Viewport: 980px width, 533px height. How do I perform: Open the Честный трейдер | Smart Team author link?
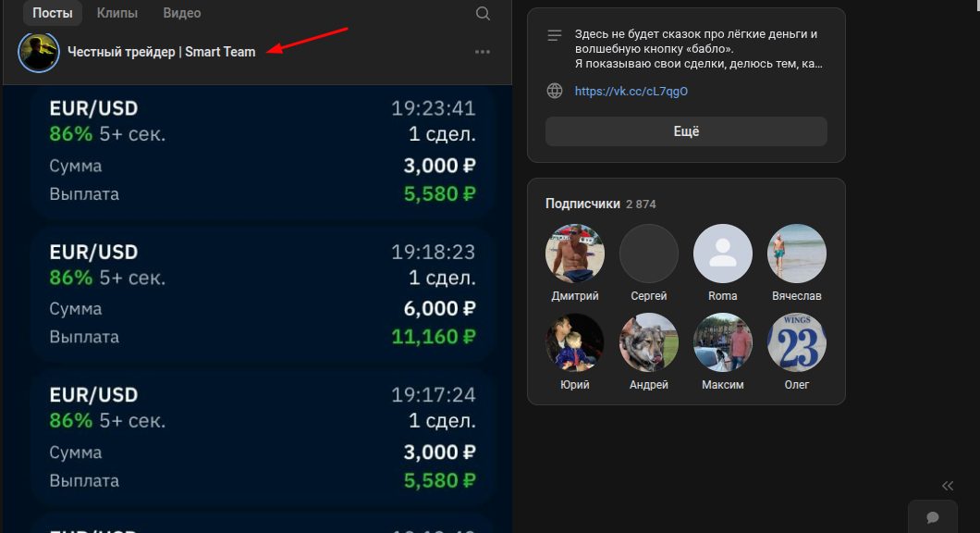point(161,52)
